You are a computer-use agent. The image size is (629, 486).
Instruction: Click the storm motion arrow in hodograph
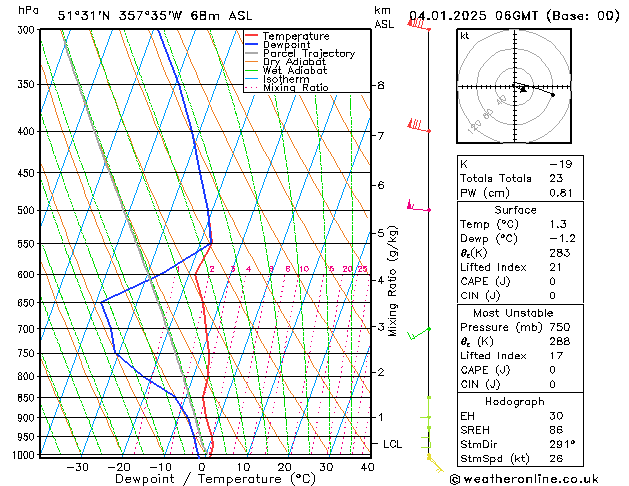coord(521,88)
